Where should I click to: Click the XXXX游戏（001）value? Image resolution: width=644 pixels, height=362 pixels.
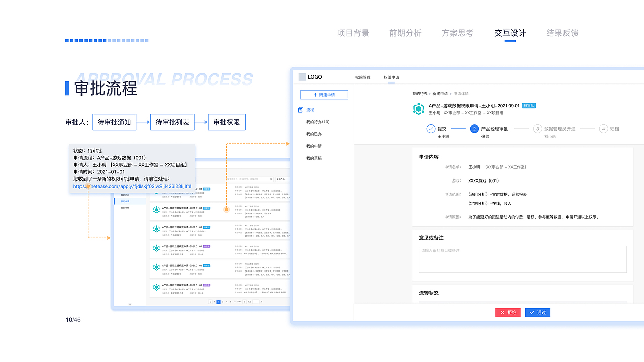(484, 180)
